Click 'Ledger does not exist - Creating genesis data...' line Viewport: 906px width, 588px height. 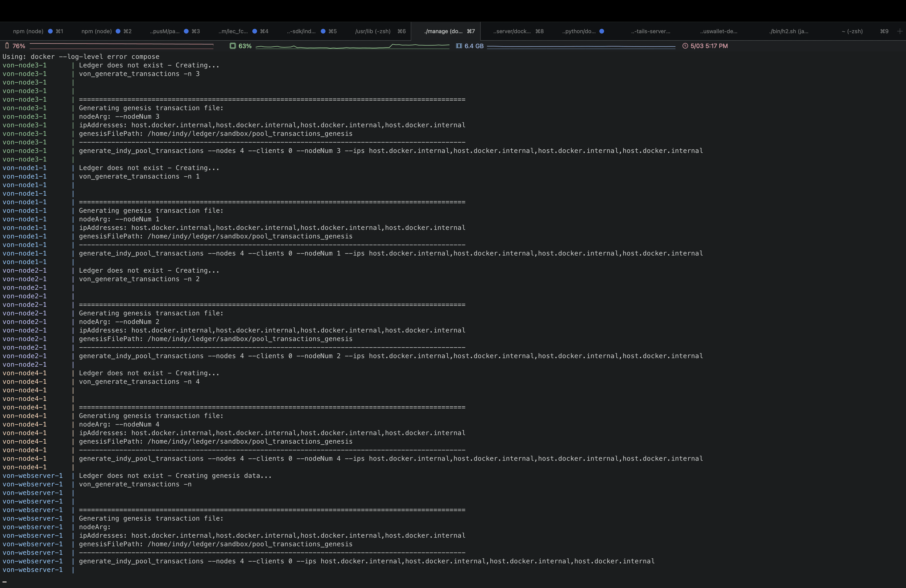175,475
